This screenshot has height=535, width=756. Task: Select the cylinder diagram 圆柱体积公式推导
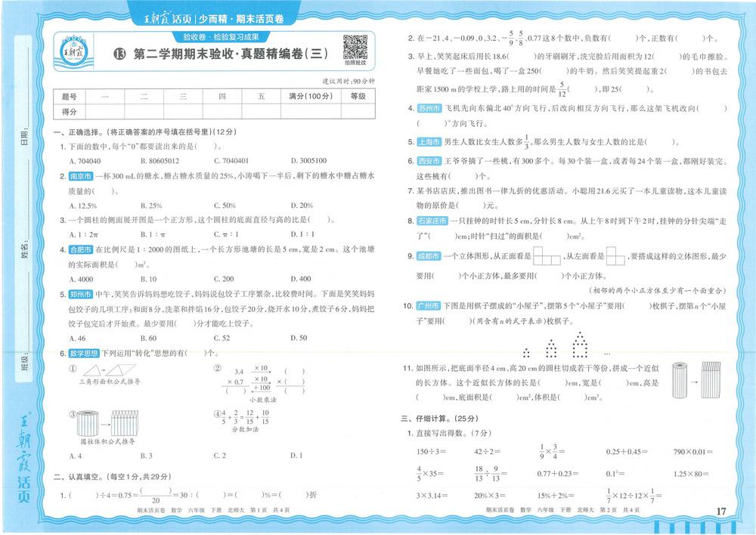click(108, 427)
